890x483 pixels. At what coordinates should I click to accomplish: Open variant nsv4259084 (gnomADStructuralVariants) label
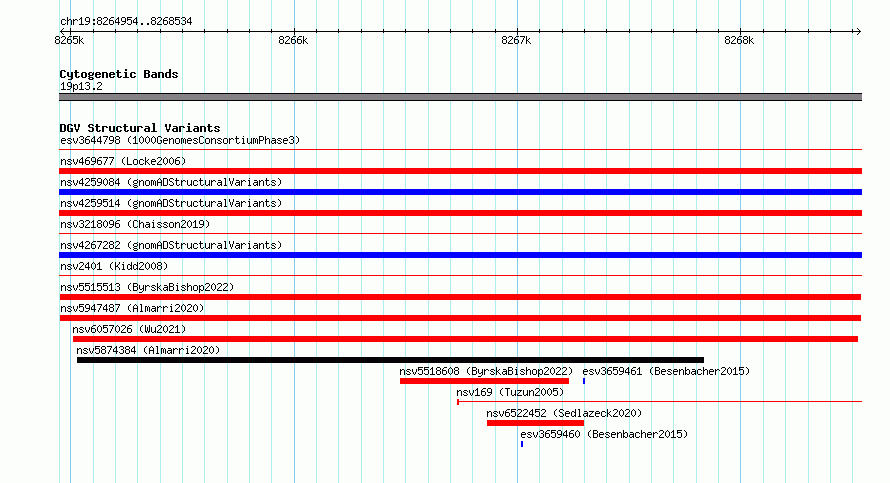pyautogui.click(x=171, y=182)
